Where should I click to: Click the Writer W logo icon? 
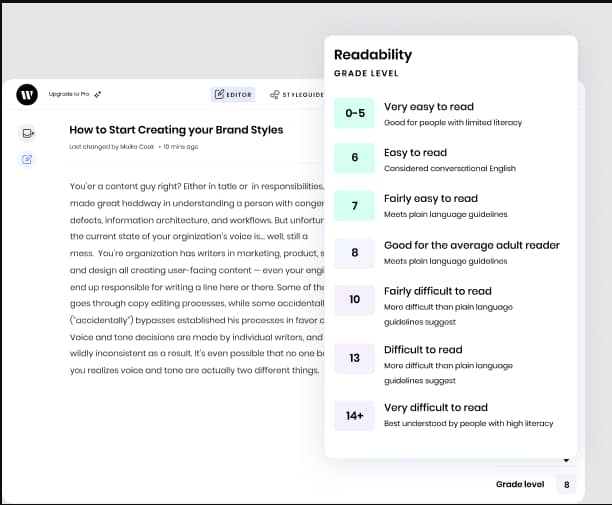27,95
